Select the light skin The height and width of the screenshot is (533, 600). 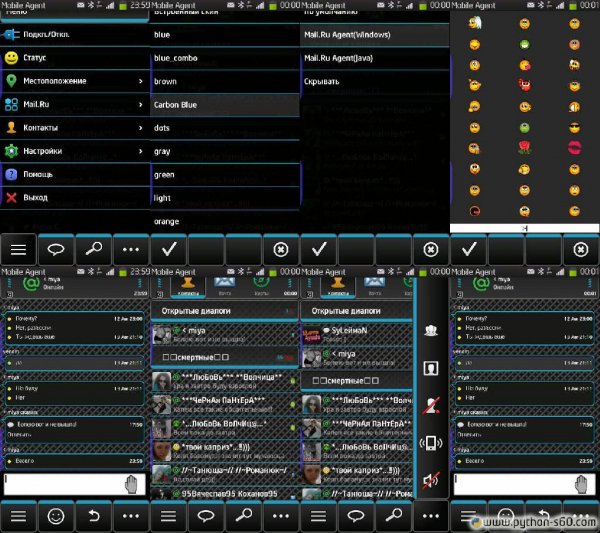225,198
